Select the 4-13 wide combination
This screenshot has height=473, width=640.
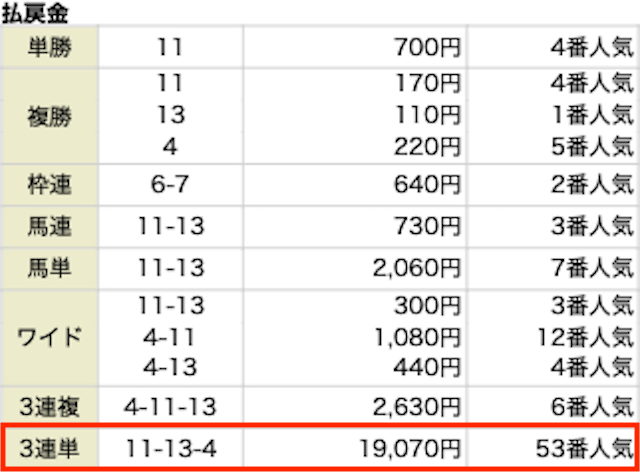tap(170, 367)
